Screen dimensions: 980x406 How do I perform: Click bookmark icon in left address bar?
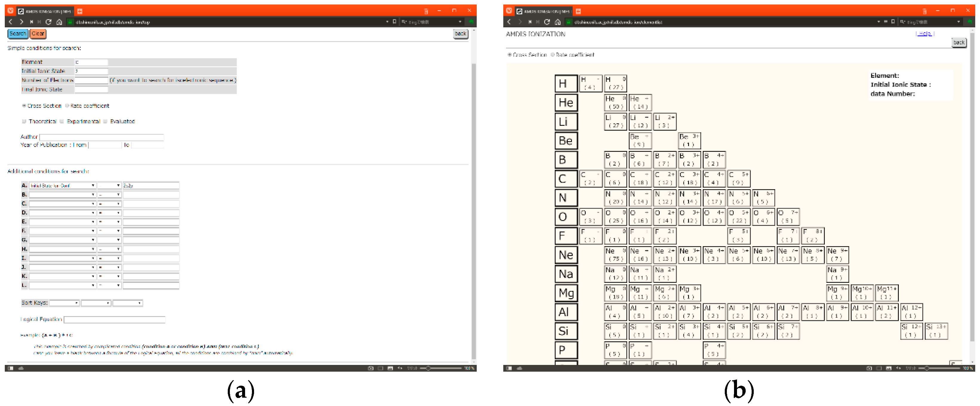coord(394,22)
